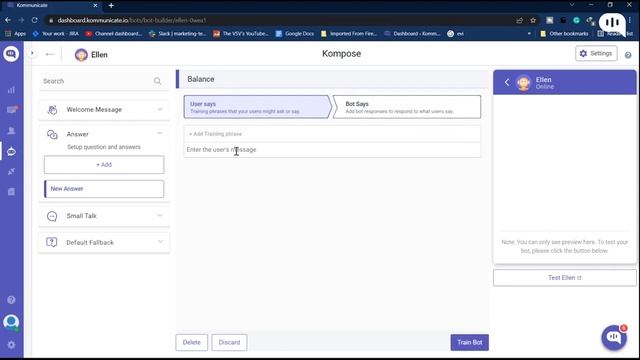640x360 pixels.
Task: Focus the Enter the user's message field
Action: 332,150
